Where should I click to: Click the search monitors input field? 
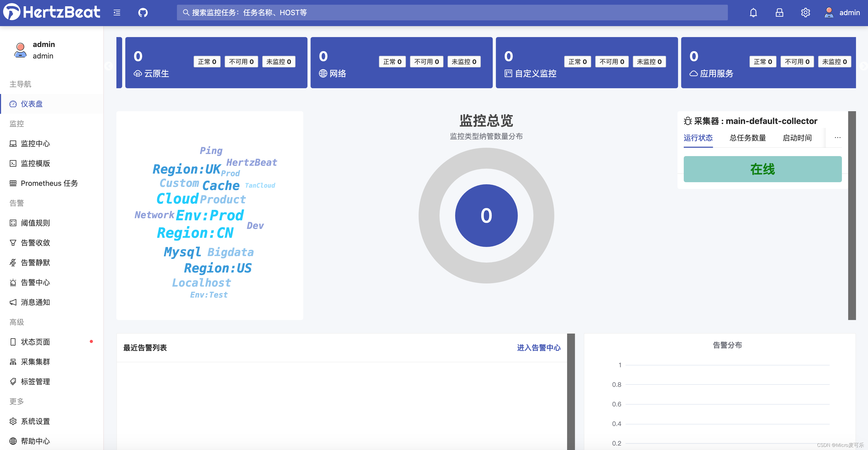click(x=451, y=13)
